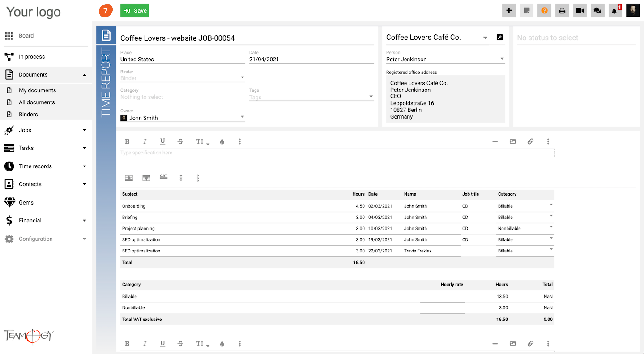This screenshot has height=354, width=644.
Task: Click the orange help question icon
Action: (544, 11)
